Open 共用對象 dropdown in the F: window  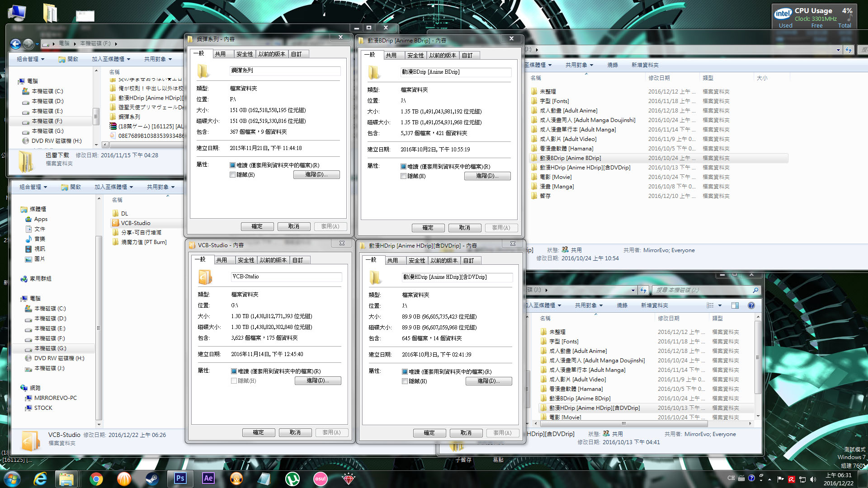[158, 59]
